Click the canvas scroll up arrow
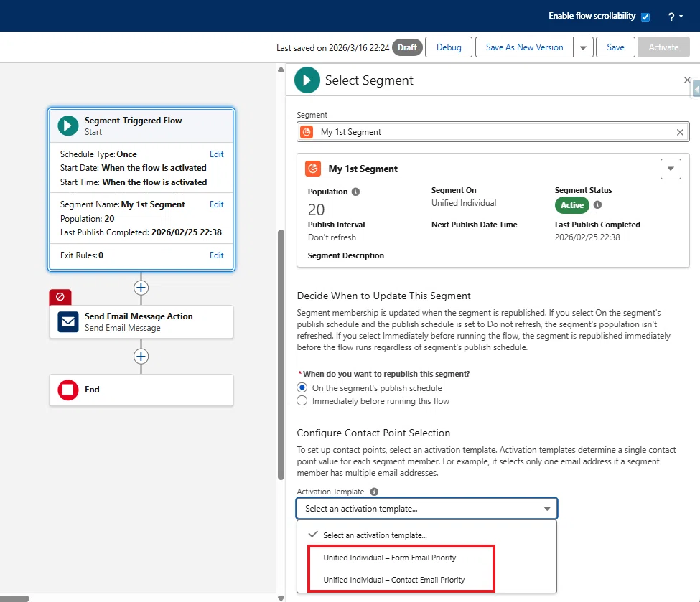This screenshot has height=602, width=700. pos(281,69)
